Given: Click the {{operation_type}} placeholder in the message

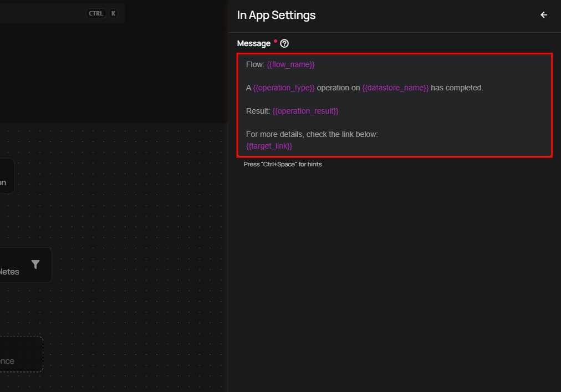Looking at the screenshot, I should (x=283, y=88).
